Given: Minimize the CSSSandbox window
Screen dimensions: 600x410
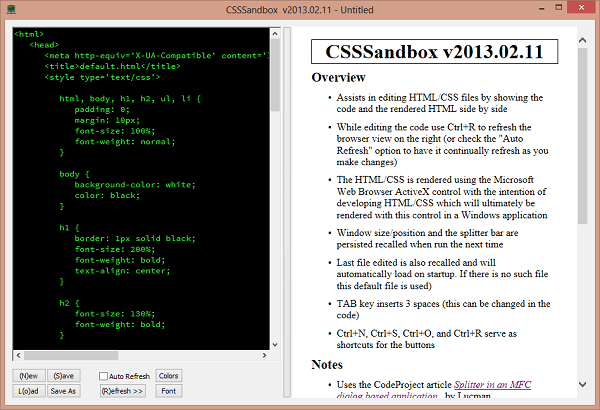Looking at the screenshot, I should pyautogui.click(x=541, y=8).
